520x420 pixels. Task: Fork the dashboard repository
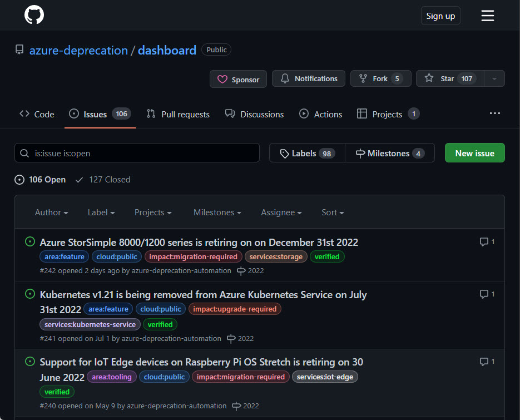click(x=381, y=78)
